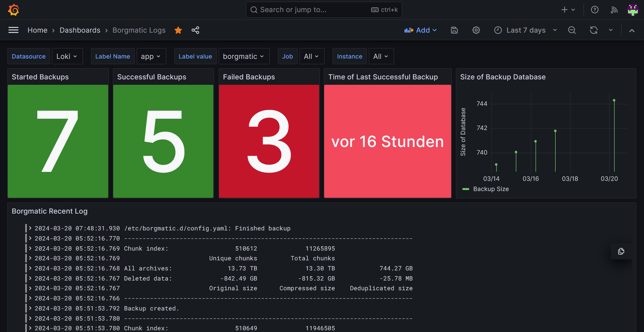Viewport: 644px width, 332px height.
Task: Click the 03/20 data point on chart
Action: (614, 100)
